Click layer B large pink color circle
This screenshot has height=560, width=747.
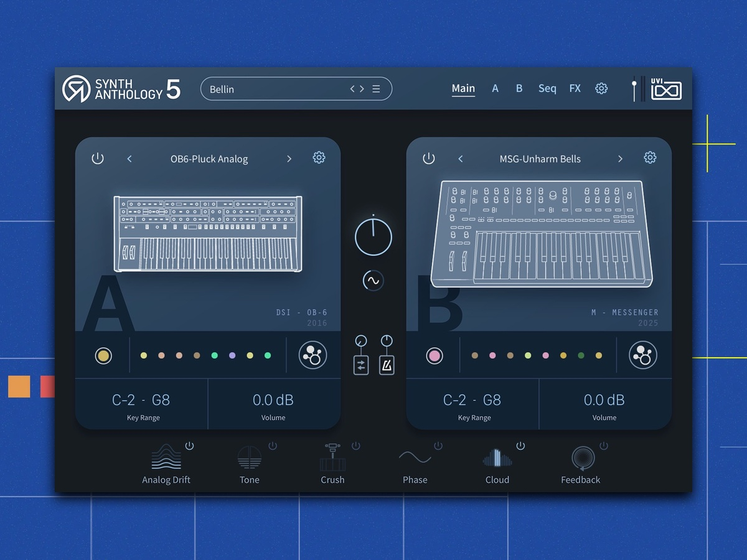click(435, 356)
